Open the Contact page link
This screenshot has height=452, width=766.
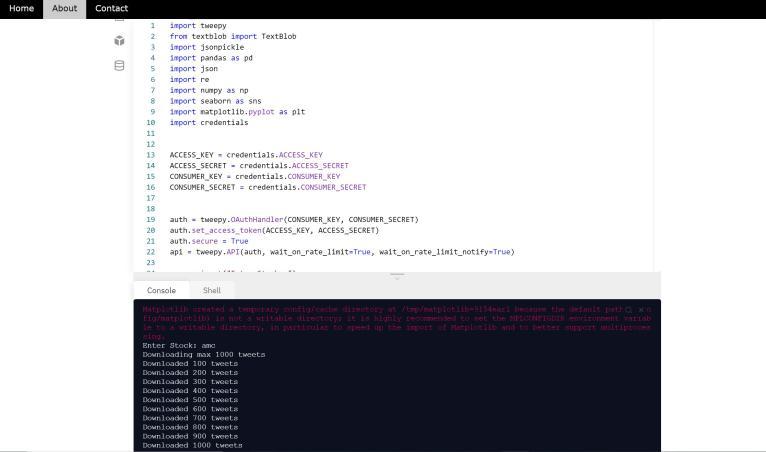point(111,8)
